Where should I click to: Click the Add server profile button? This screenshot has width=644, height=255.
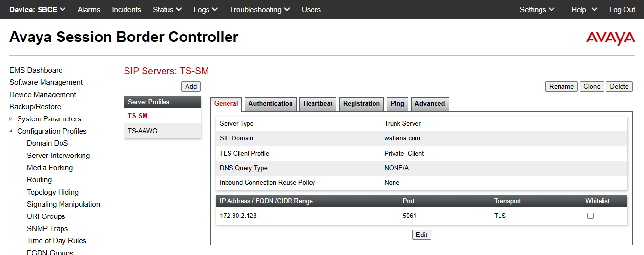click(191, 86)
